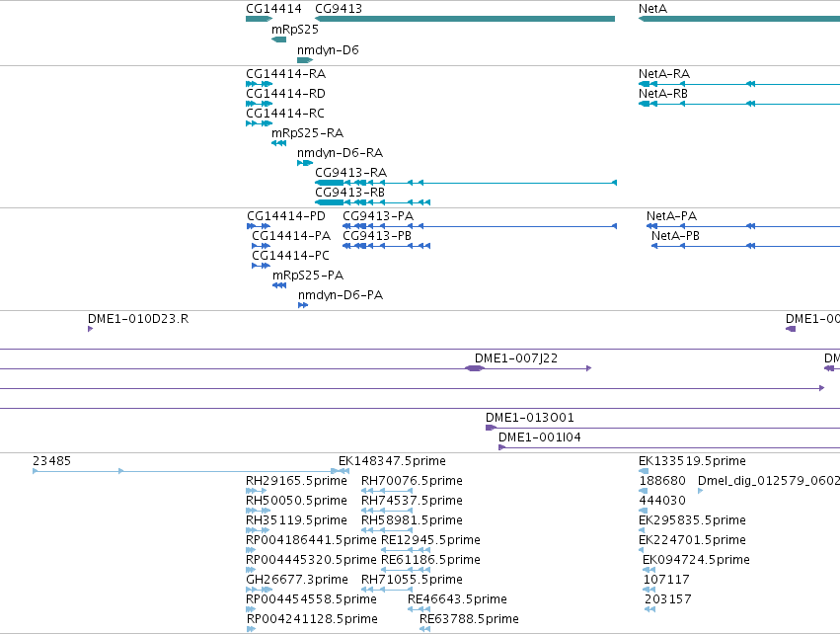Image resolution: width=840 pixels, height=634 pixels.
Task: Select EST RH58981.5prime
Action: [x=412, y=520]
